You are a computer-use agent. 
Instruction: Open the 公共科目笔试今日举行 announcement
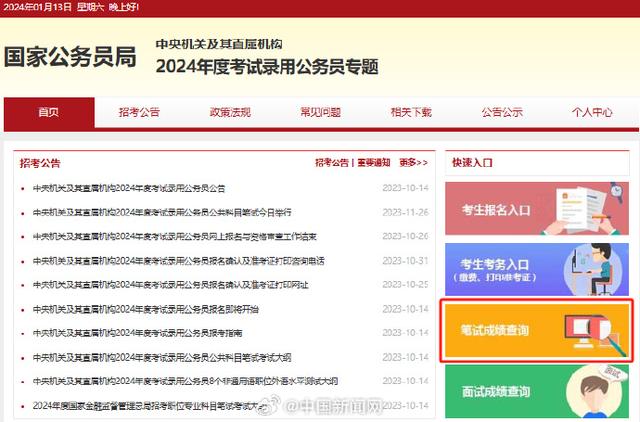(162, 212)
